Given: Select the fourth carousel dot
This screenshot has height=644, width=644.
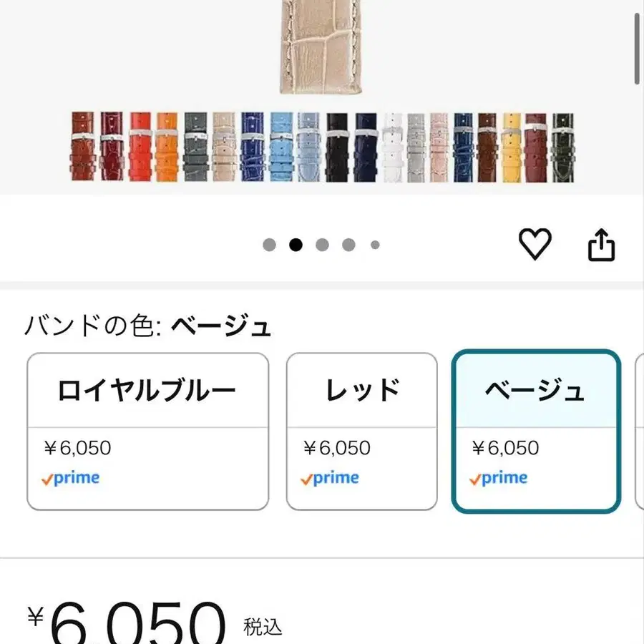Looking at the screenshot, I should point(348,245).
